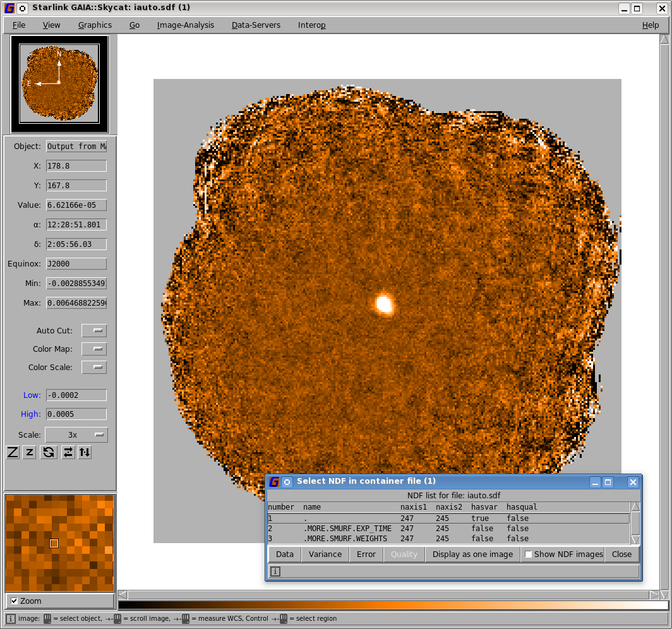Click the select-object mouse button icon in the status bar
Viewport: 672px width, 629px height.
47,619
